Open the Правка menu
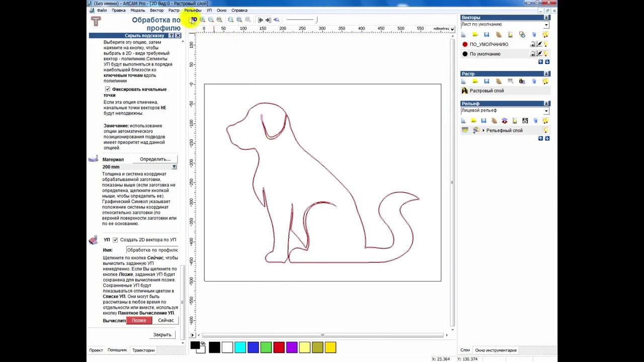Image resolution: width=644 pixels, height=362 pixels. click(x=119, y=10)
